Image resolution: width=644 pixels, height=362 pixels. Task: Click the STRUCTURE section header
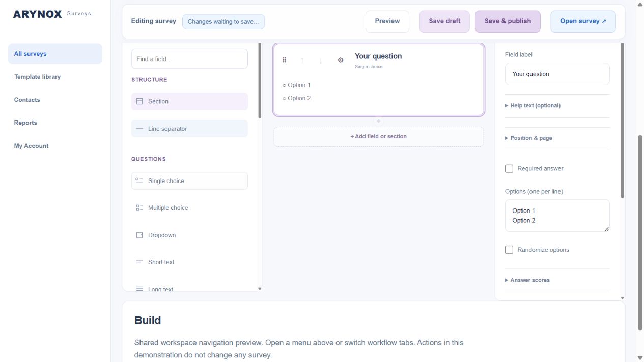[149, 80]
